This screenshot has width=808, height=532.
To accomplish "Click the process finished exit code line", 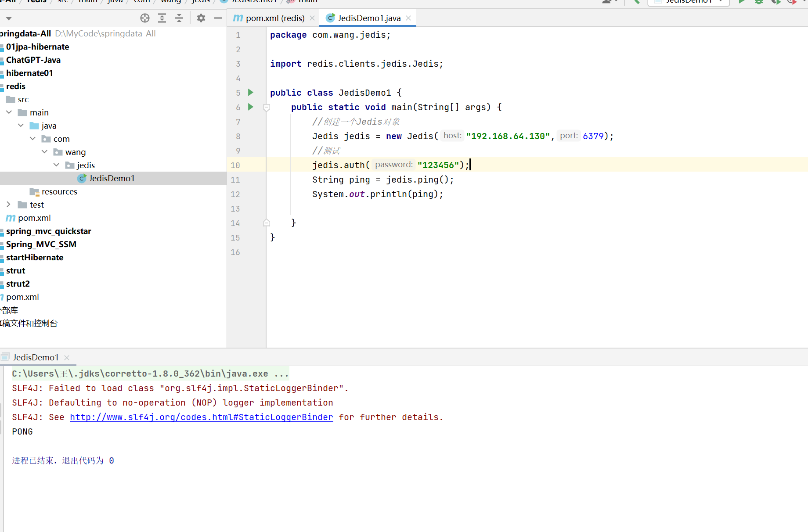I will pyautogui.click(x=63, y=460).
